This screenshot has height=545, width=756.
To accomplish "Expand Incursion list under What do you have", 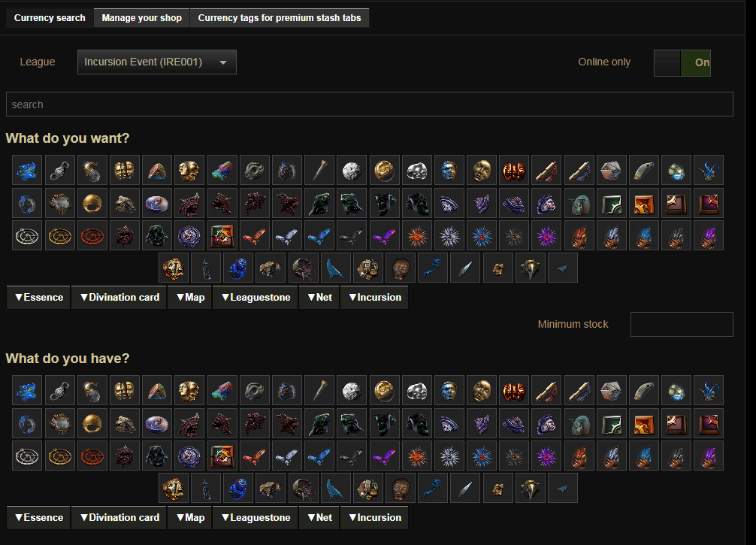I will point(374,517).
